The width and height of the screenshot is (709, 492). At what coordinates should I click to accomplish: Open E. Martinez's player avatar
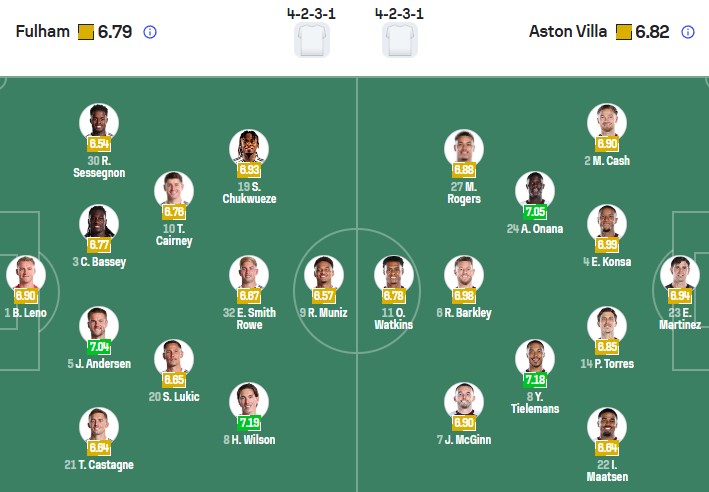(x=680, y=275)
